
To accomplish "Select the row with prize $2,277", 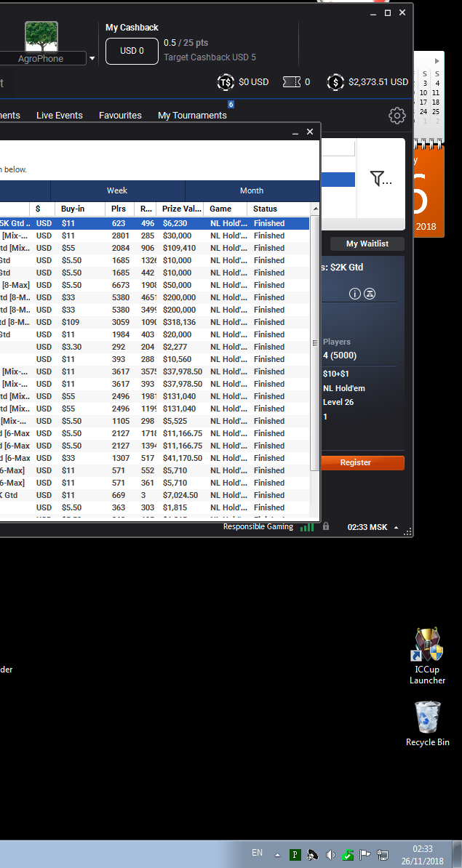I will tap(154, 347).
